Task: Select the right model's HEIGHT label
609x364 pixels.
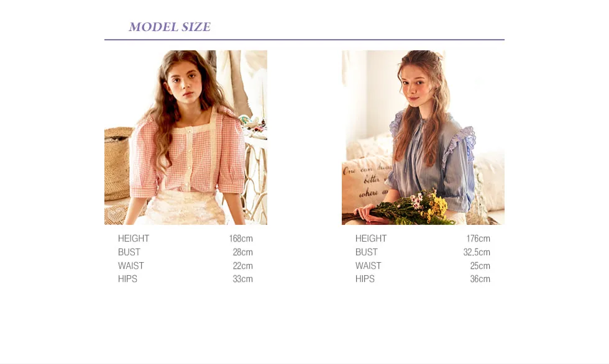Action: coord(371,239)
